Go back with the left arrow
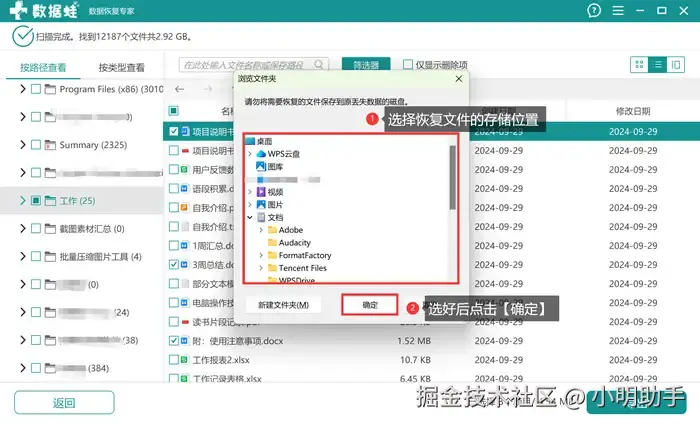Screen dimensions: 700x424 tap(179, 89)
